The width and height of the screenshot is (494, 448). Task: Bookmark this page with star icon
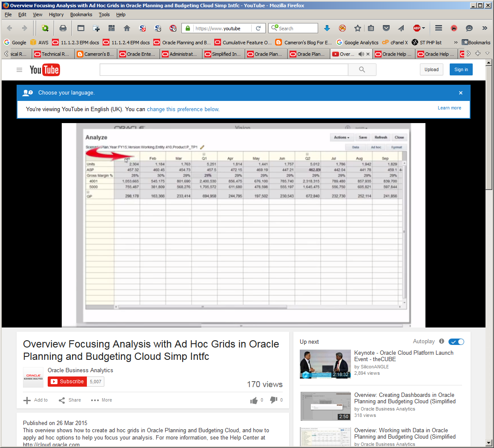coord(358,29)
